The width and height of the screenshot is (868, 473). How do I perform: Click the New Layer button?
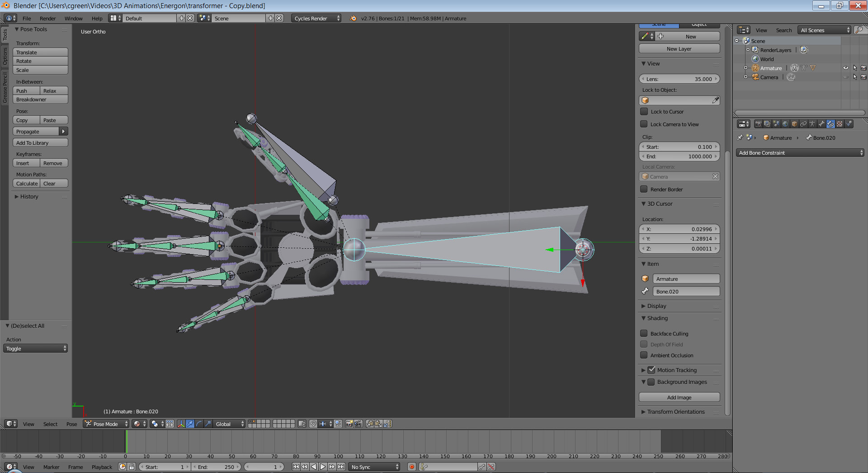pyautogui.click(x=679, y=48)
